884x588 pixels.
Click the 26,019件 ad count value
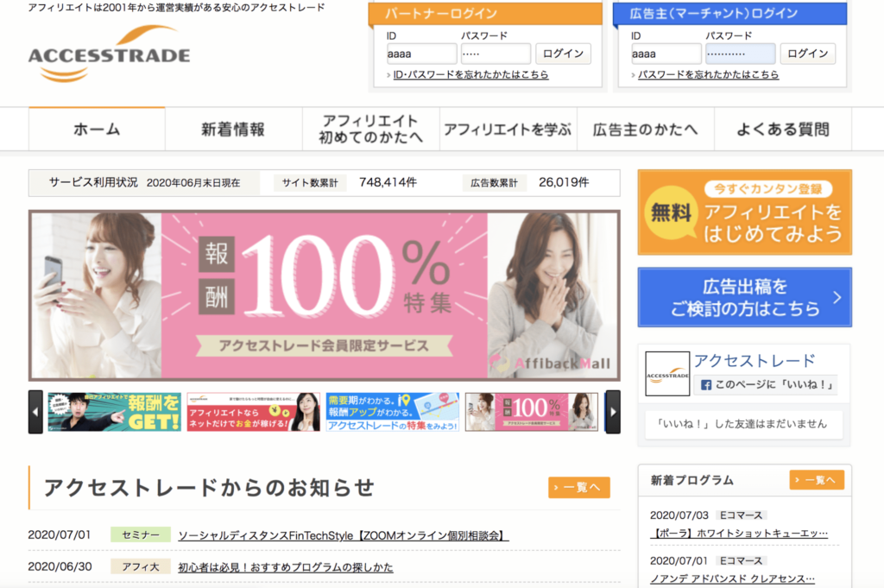(x=564, y=182)
